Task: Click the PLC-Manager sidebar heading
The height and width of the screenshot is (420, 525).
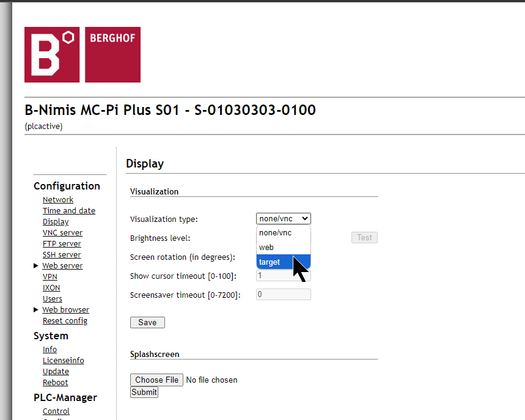Action: tap(65, 397)
